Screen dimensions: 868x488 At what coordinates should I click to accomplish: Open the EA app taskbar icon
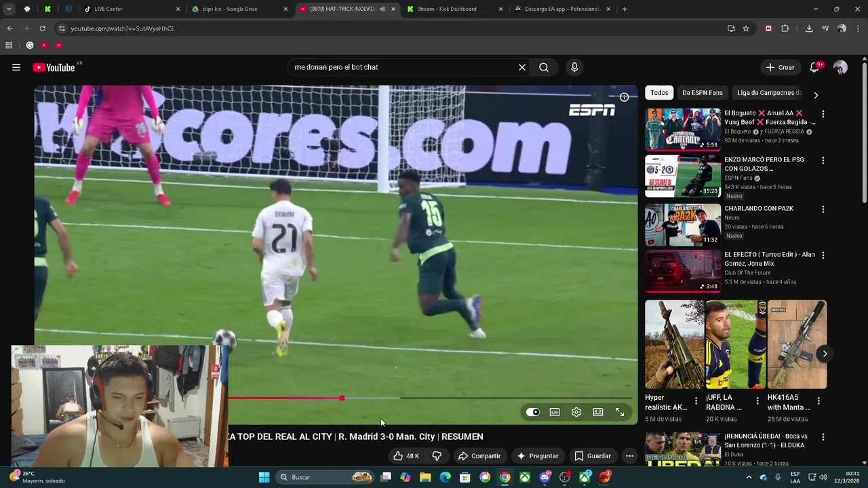coord(604,477)
